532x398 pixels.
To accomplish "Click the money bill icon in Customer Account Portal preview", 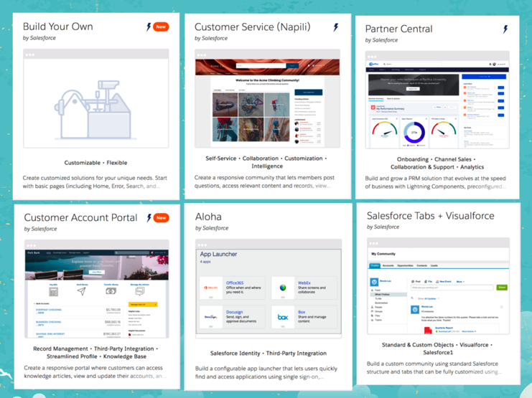I will click(x=111, y=291).
